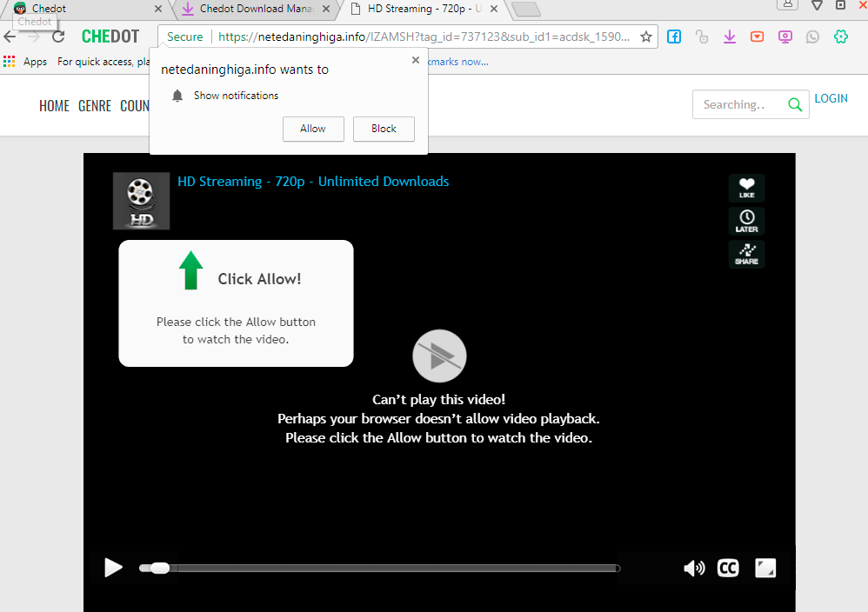This screenshot has height=612, width=868.
Task: Bookmark this page with the star icon
Action: click(646, 37)
